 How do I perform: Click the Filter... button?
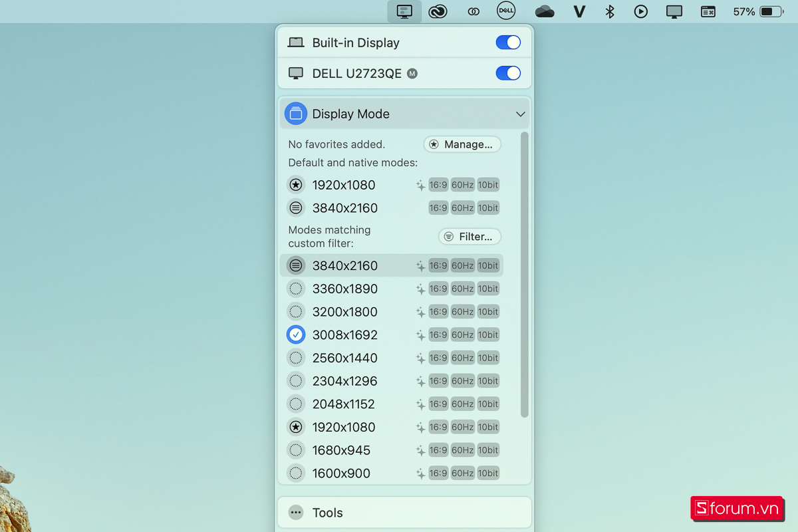(469, 237)
